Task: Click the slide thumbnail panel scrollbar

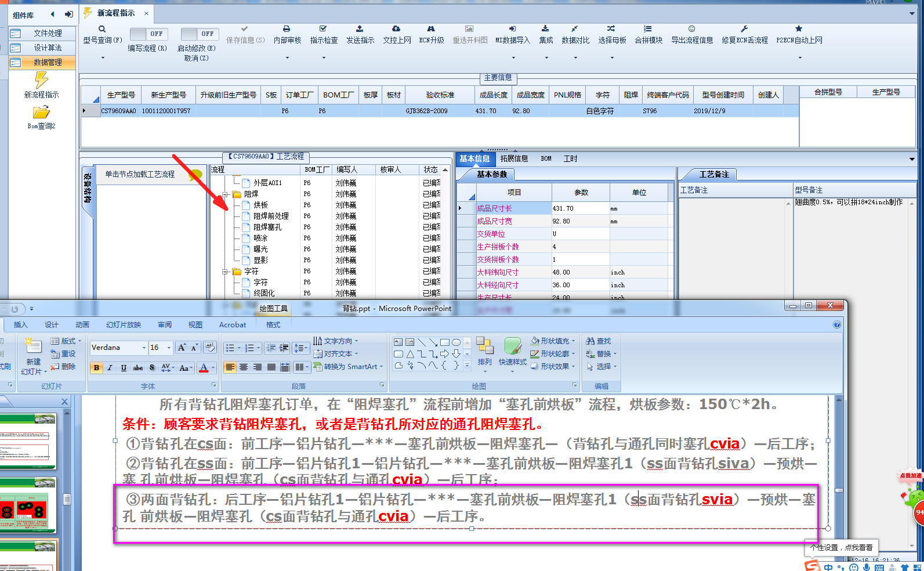Action: [67, 499]
